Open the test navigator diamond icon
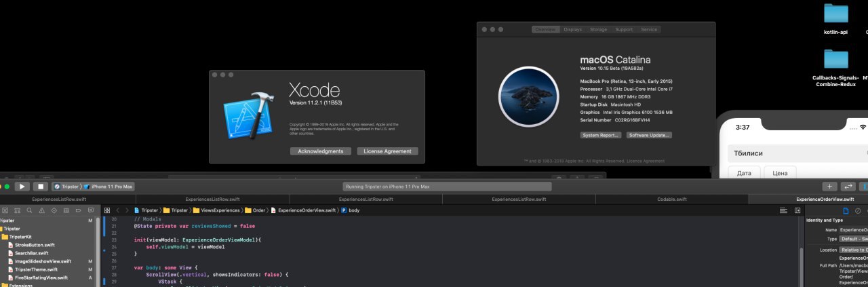Screen dimensions: 868x287 click(54, 210)
